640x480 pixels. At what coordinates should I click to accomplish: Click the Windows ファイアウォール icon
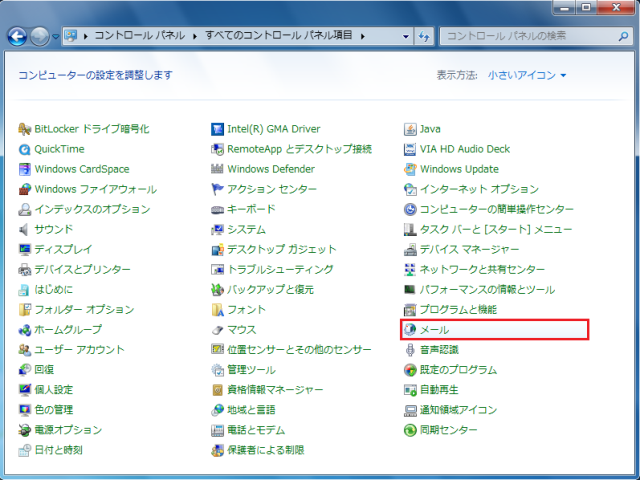[x=24, y=189]
